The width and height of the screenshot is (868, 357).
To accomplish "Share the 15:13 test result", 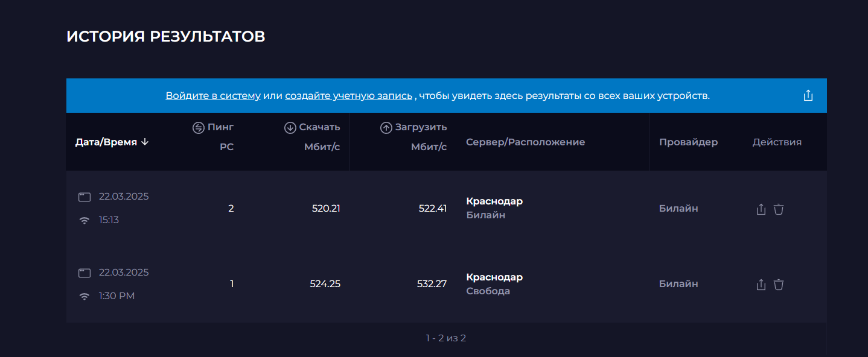I will click(x=761, y=209).
